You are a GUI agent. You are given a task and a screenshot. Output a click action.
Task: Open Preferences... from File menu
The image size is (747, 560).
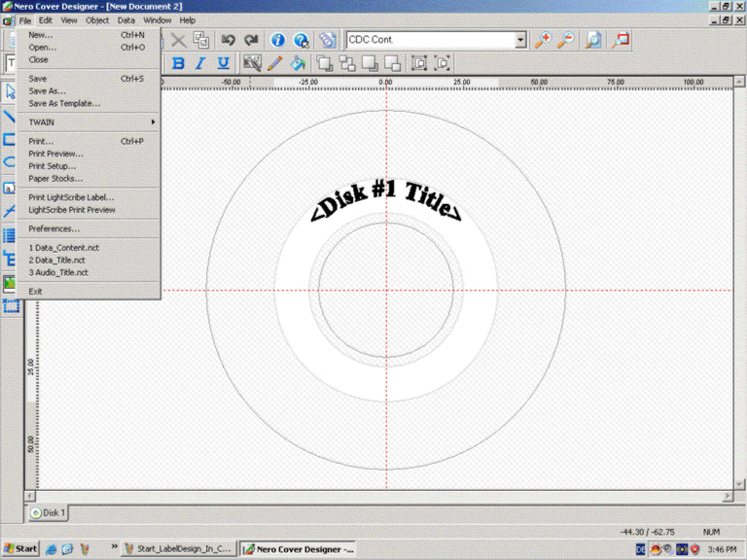click(89, 228)
